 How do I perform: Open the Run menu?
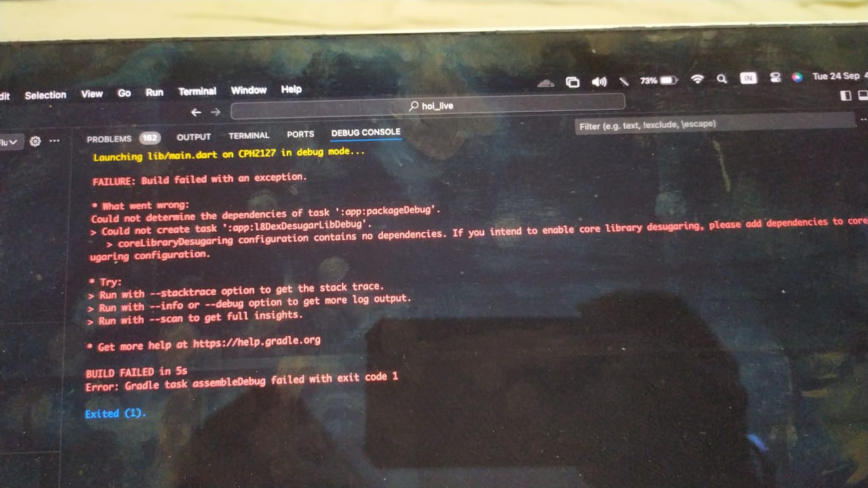(x=155, y=92)
